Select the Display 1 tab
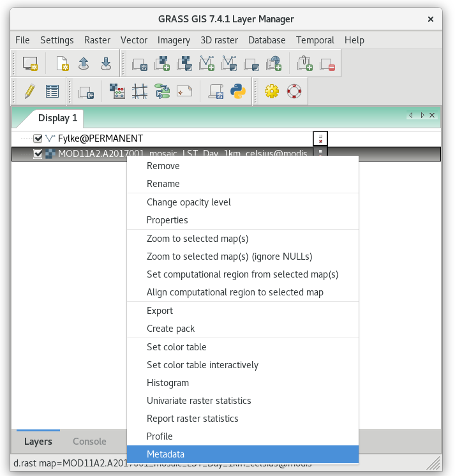455x476 pixels. coord(57,118)
